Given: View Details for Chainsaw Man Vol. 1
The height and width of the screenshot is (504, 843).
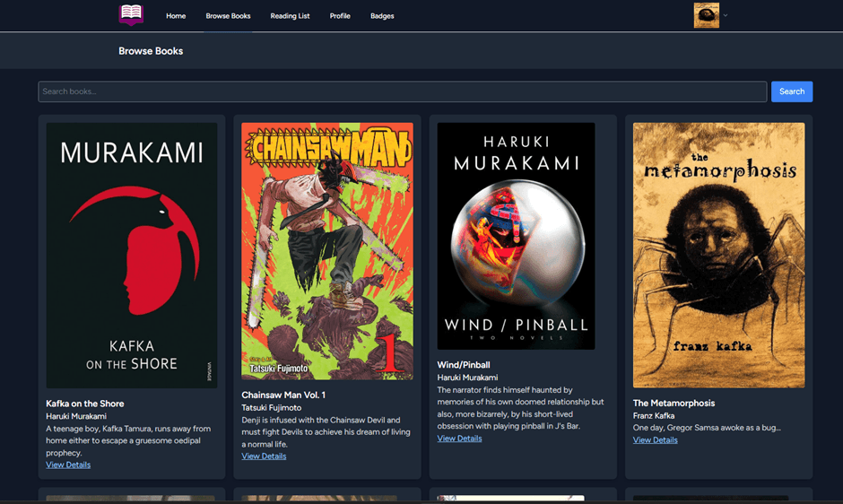Looking at the screenshot, I should point(264,456).
